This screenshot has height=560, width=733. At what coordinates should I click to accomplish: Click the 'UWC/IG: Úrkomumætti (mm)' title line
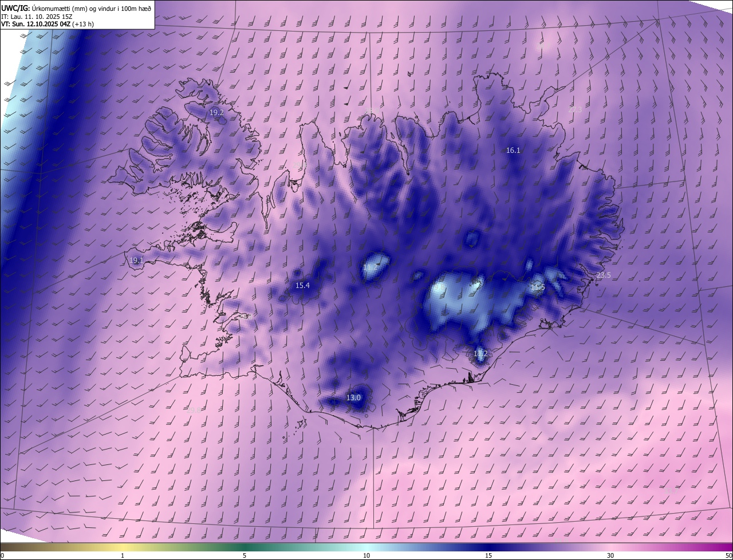(x=76, y=7)
